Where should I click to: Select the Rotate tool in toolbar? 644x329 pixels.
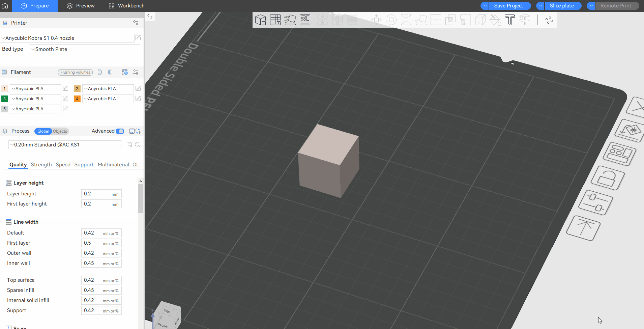pos(391,20)
